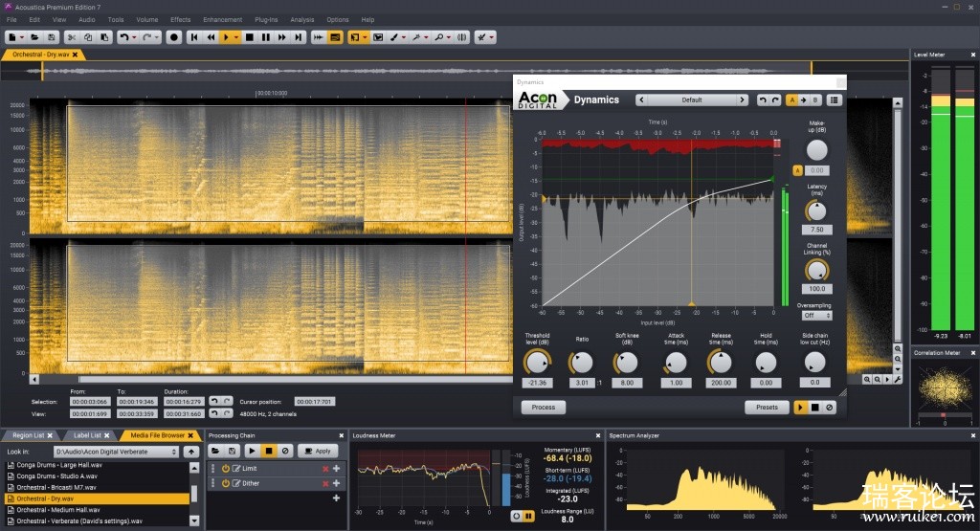Click the Threshold level knob
Viewport: 980px width, 531px height.
(x=537, y=363)
